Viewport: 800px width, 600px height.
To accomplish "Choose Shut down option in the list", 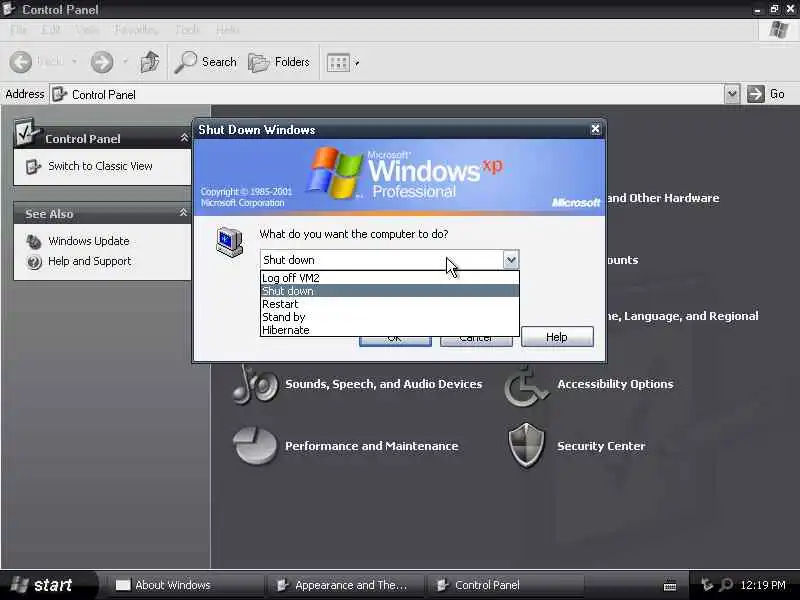I will pos(390,291).
